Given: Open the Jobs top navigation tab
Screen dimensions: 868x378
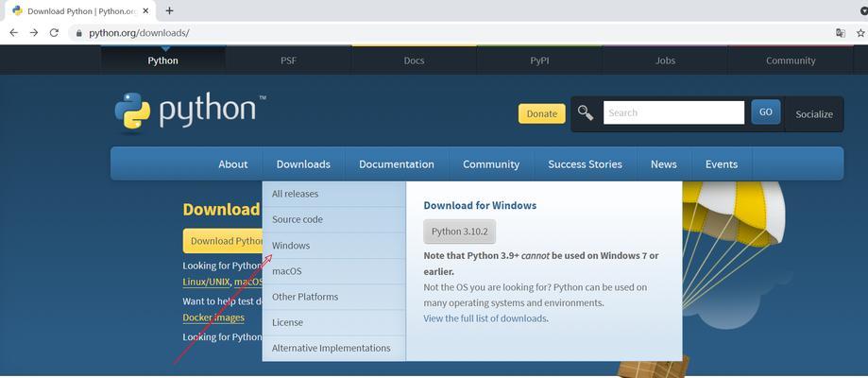Looking at the screenshot, I should [x=665, y=60].
